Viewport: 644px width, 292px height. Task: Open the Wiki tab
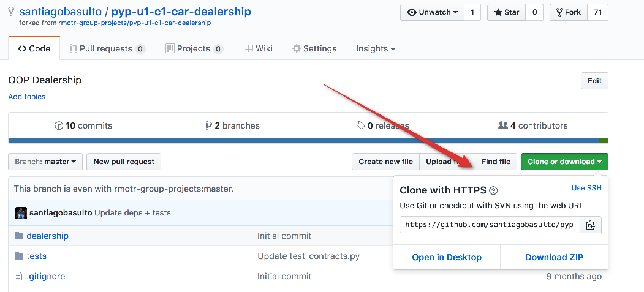pos(258,48)
